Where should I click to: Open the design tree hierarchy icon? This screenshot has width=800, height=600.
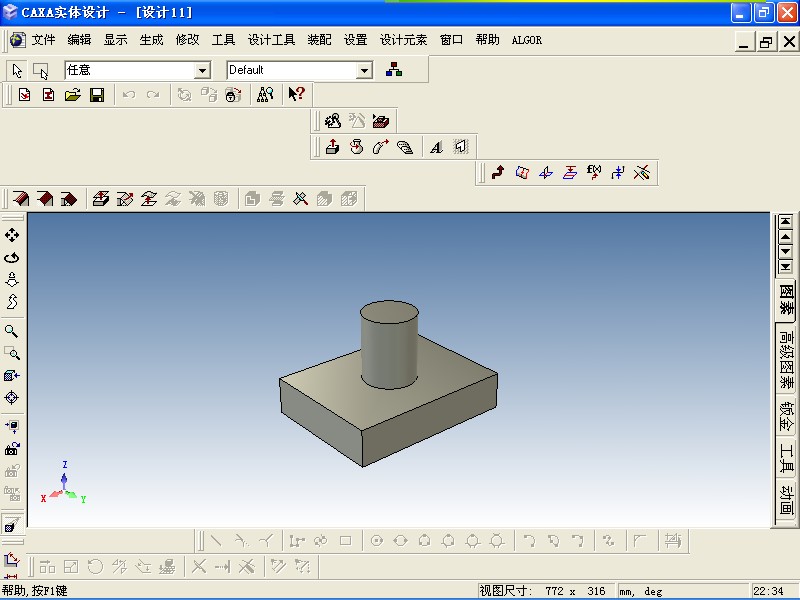(394, 69)
